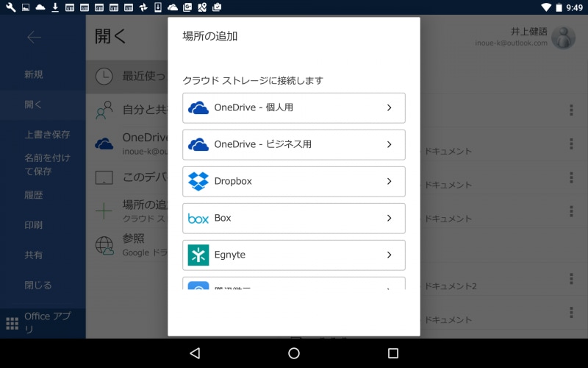
Task: Open the wrench icon in status bar
Action: (10, 7)
